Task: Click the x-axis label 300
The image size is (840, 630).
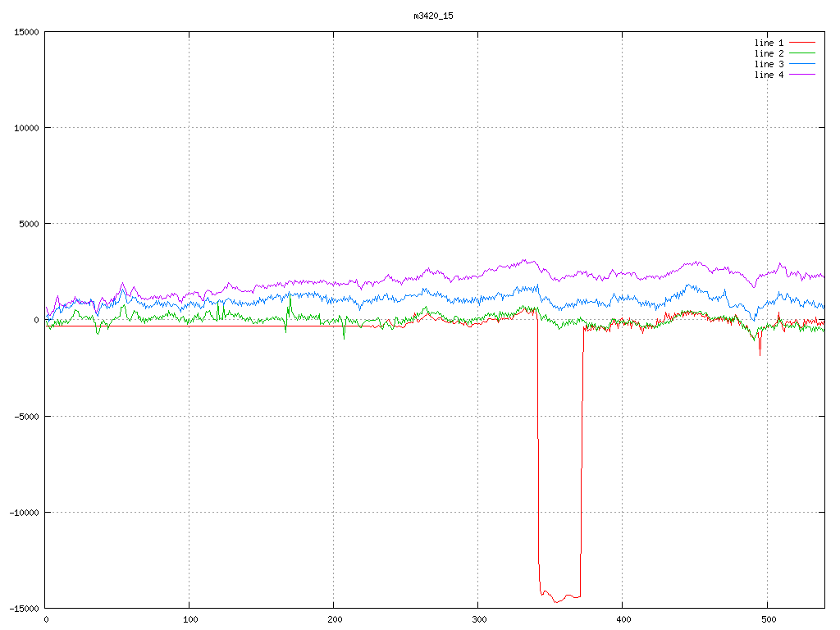Action: (x=479, y=620)
